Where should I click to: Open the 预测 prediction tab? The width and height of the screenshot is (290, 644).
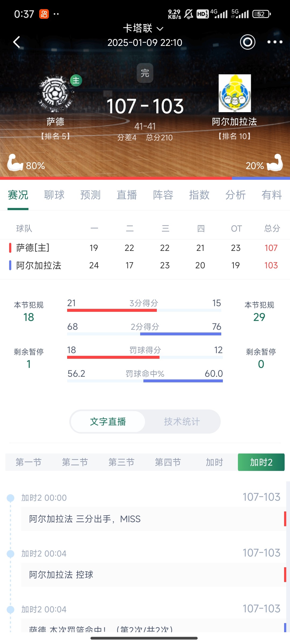tap(90, 195)
